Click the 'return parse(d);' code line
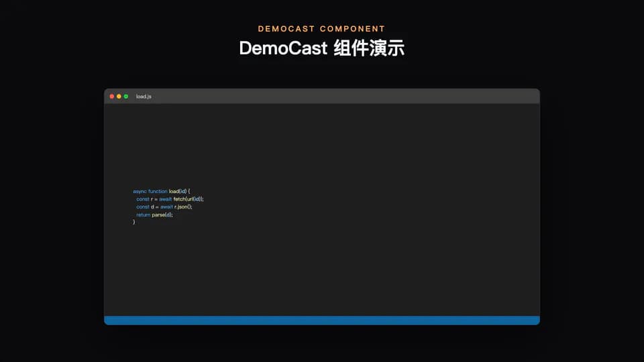 [x=154, y=215]
